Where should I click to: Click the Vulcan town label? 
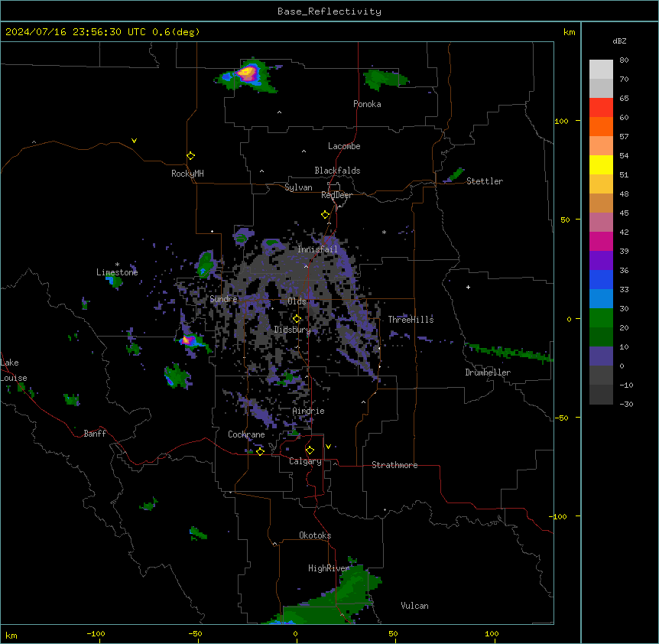(415, 606)
